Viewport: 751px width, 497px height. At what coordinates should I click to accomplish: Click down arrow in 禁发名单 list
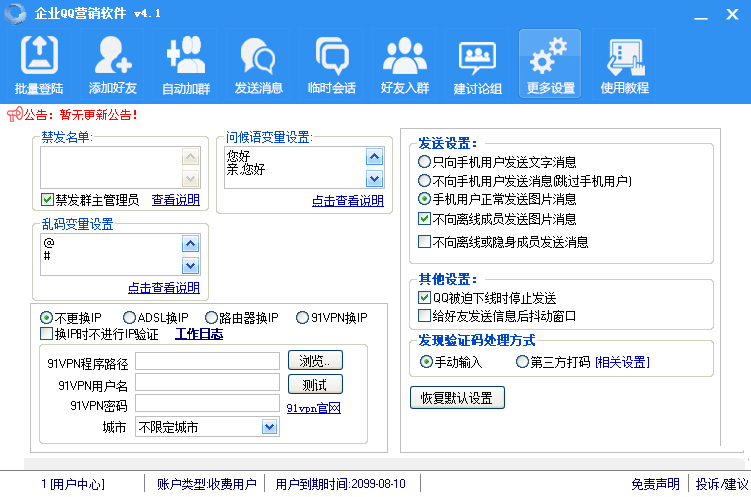(191, 179)
